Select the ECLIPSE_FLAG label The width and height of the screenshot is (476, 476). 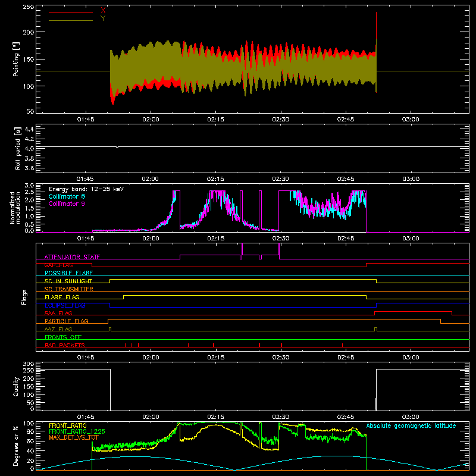coord(65,305)
